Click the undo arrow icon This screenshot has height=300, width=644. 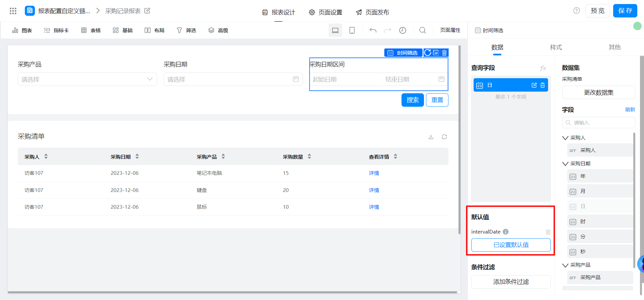(373, 31)
